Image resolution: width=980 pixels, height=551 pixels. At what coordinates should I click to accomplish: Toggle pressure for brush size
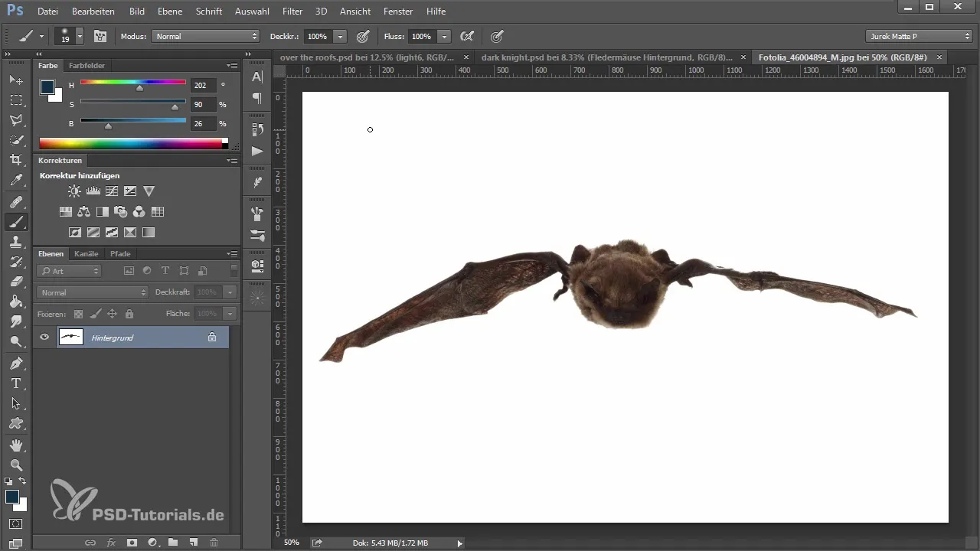coord(497,36)
